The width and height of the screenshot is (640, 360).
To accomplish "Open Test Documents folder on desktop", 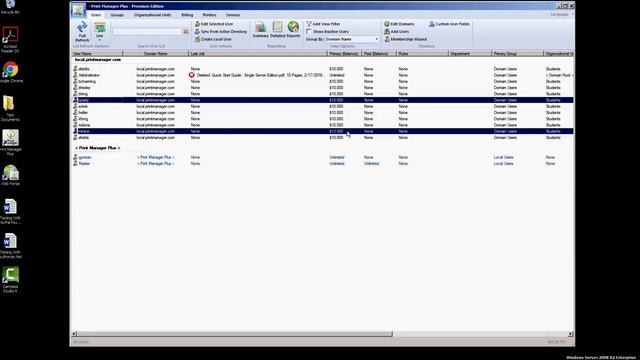I will [x=10, y=108].
